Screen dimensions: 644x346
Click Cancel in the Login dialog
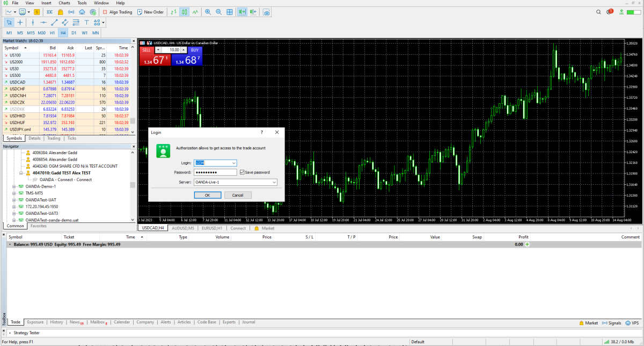(x=238, y=195)
